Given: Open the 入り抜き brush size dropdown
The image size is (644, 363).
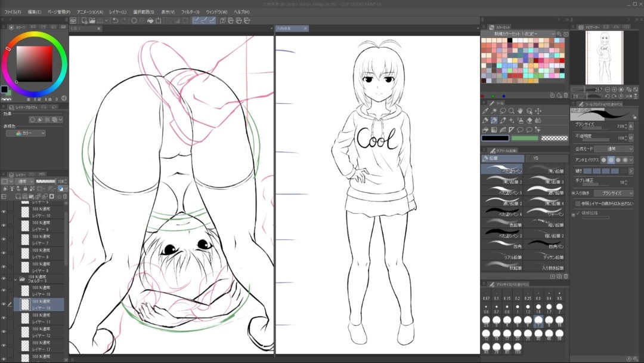Looking at the screenshot, I should pyautogui.click(x=614, y=193).
